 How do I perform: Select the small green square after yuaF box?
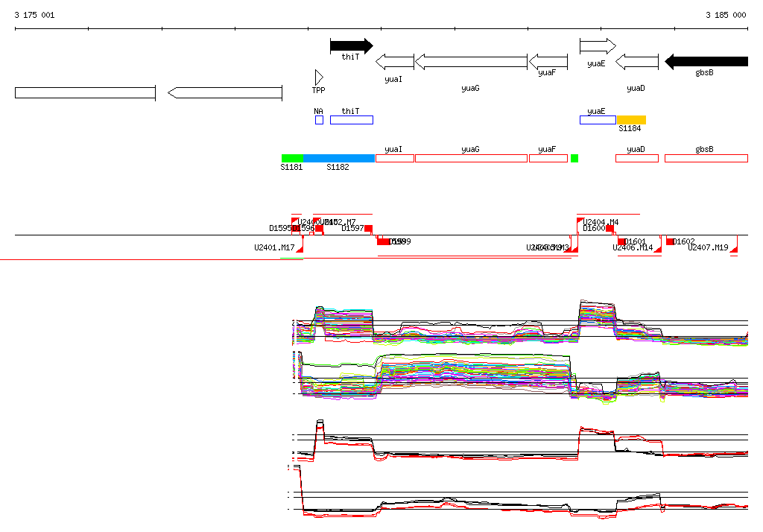click(574, 158)
